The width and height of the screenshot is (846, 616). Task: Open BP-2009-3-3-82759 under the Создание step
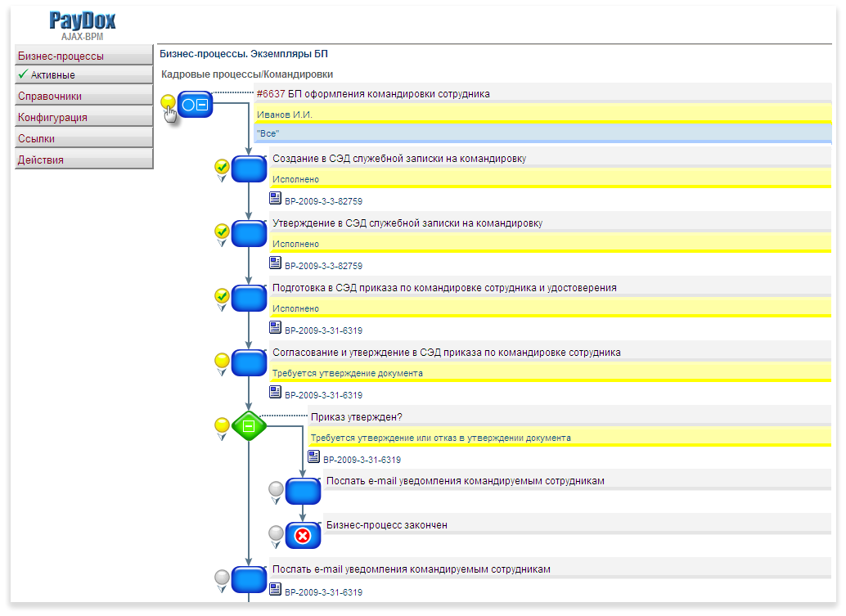click(x=324, y=201)
